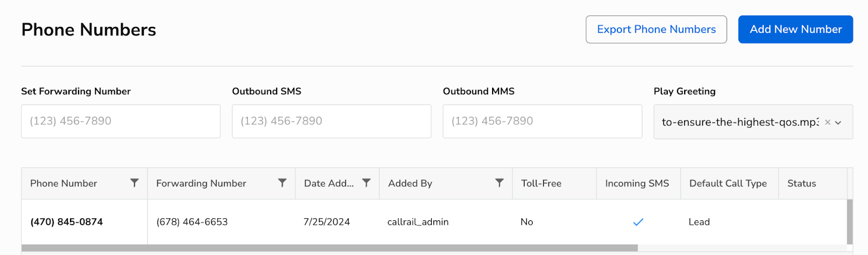
Task: Click the Toll-Free column header
Action: click(541, 183)
